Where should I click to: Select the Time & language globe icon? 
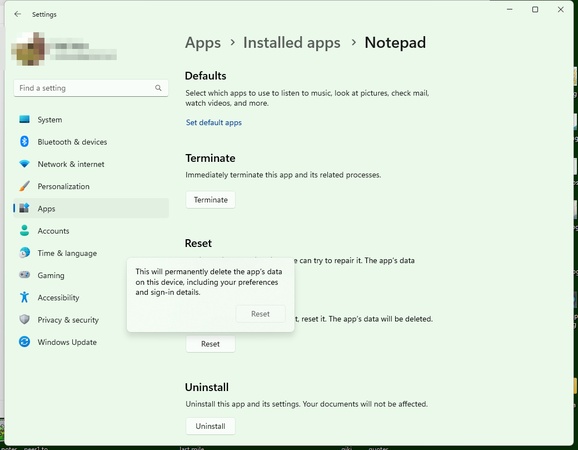pos(24,253)
